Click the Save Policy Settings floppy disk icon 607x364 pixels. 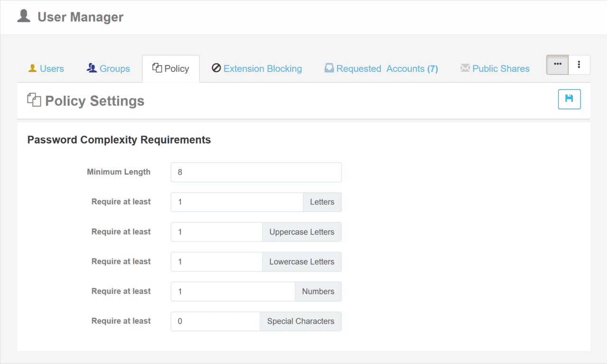coord(569,99)
